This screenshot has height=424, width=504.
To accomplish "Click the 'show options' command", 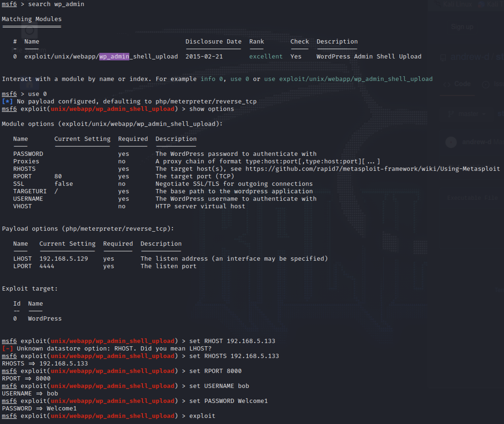I will click(211, 109).
